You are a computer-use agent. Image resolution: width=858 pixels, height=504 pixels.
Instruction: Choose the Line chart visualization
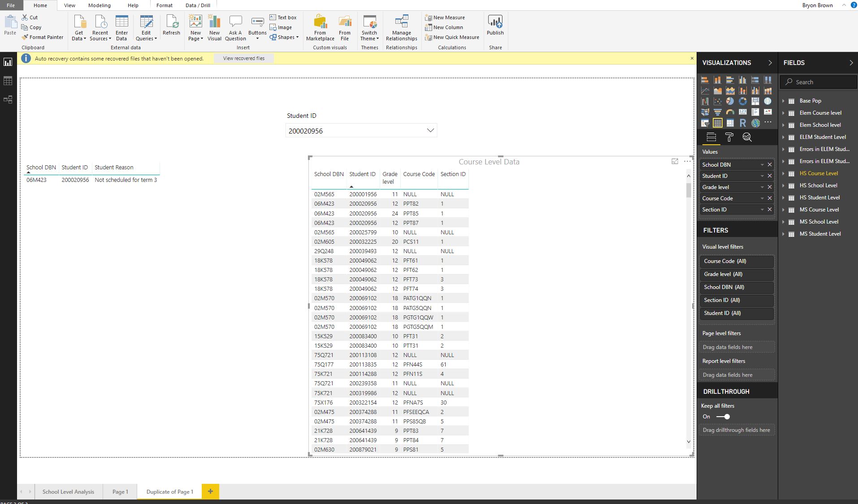coord(705,90)
